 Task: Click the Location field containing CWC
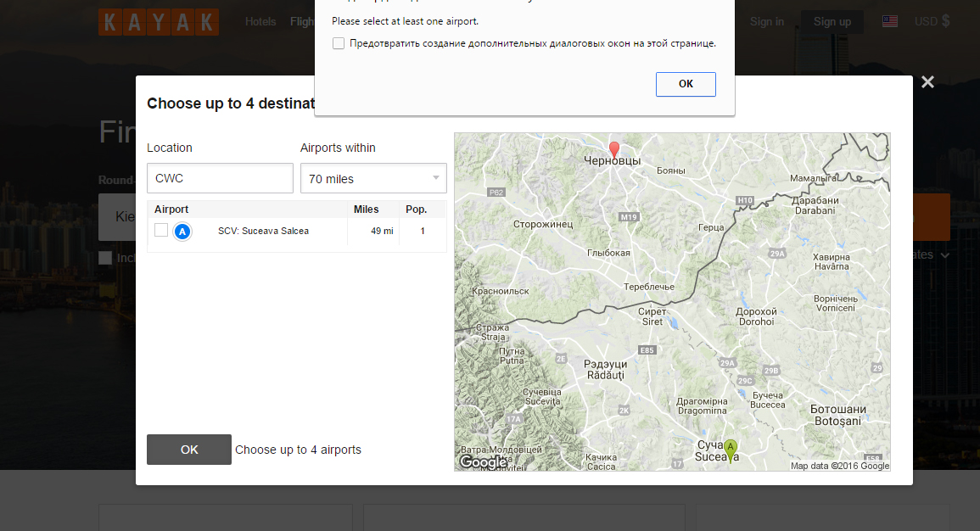click(220, 179)
